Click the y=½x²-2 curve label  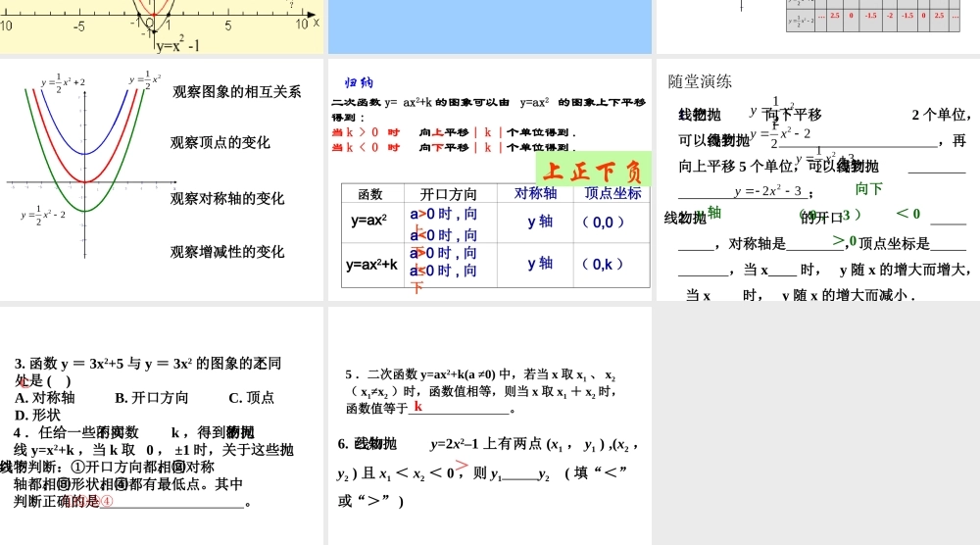point(43,215)
